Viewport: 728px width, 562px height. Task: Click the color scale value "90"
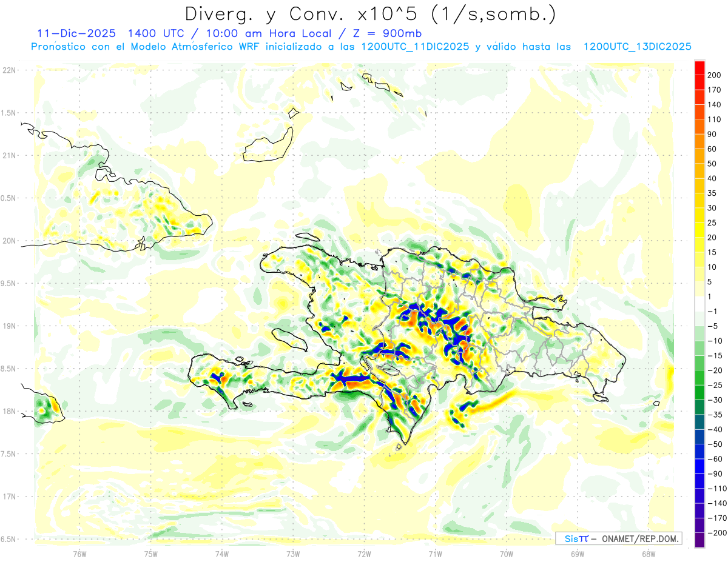pos(713,134)
